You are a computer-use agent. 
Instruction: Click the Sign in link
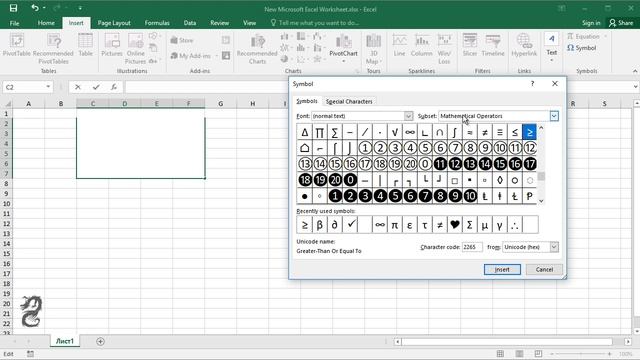pos(591,23)
